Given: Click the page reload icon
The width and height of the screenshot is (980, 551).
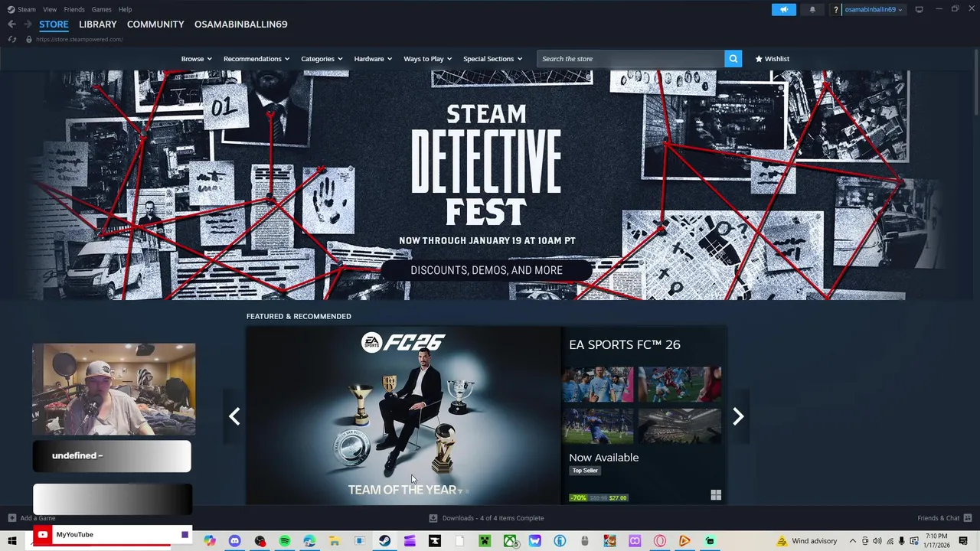Looking at the screenshot, I should click(x=12, y=39).
